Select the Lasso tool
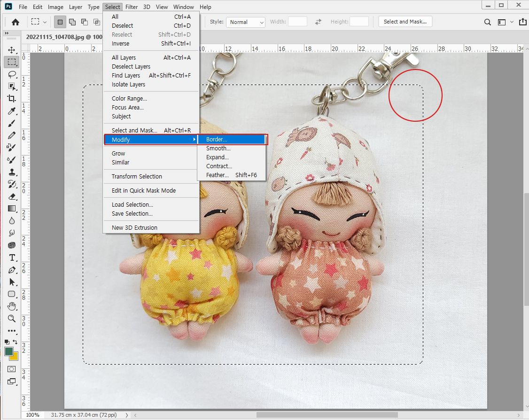The height and width of the screenshot is (420, 529). (12, 74)
